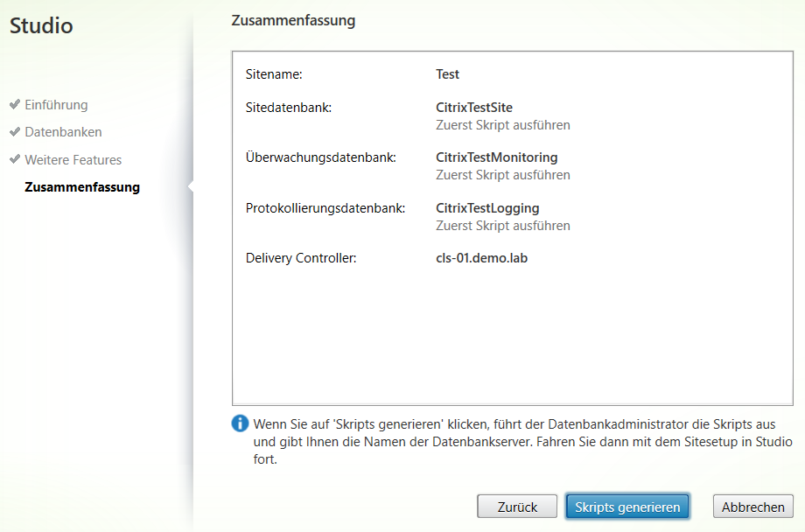Click the Delivery Controller name cls-01.demo.lab

pyautogui.click(x=482, y=257)
